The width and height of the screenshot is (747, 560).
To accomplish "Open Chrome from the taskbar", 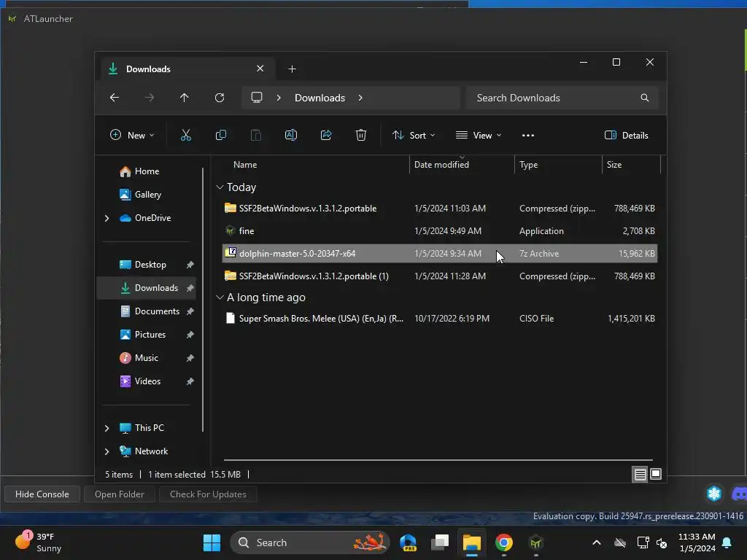I will (503, 542).
